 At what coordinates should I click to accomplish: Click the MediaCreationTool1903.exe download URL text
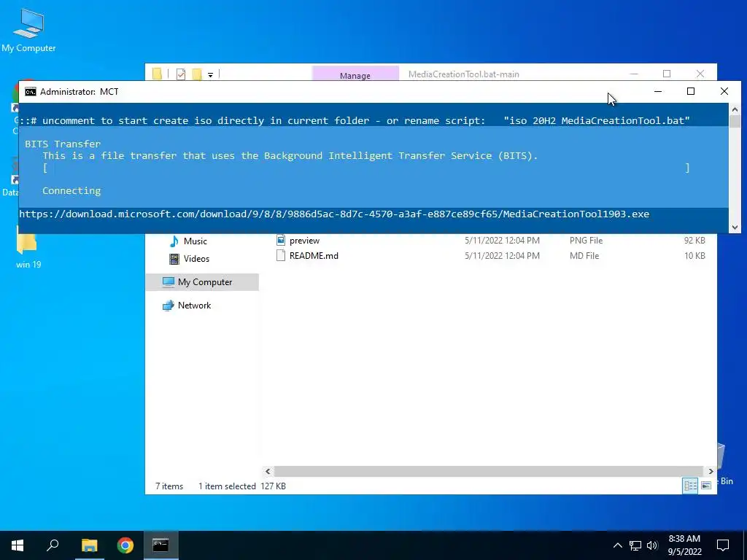click(x=334, y=214)
